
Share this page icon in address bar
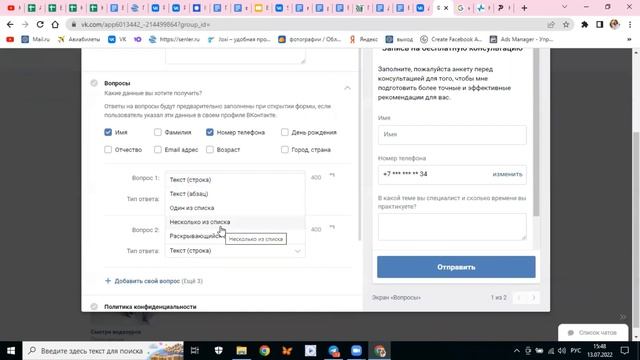pos(551,24)
